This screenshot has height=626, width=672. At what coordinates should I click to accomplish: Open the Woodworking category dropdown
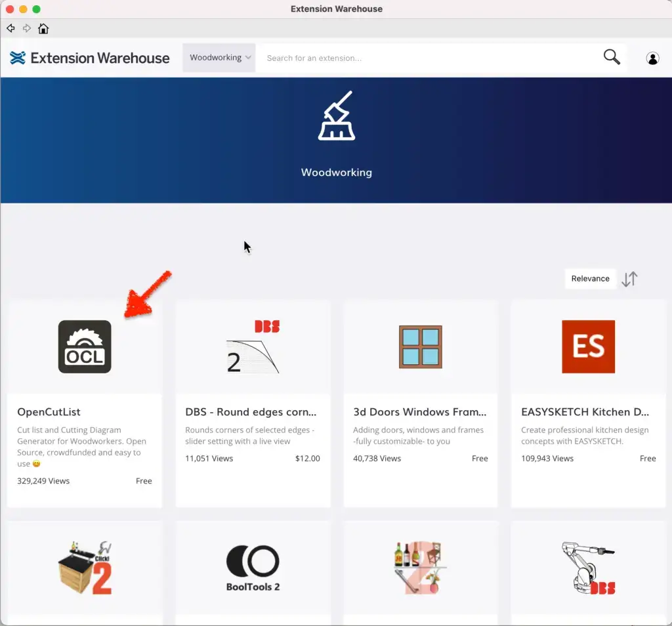tap(219, 57)
